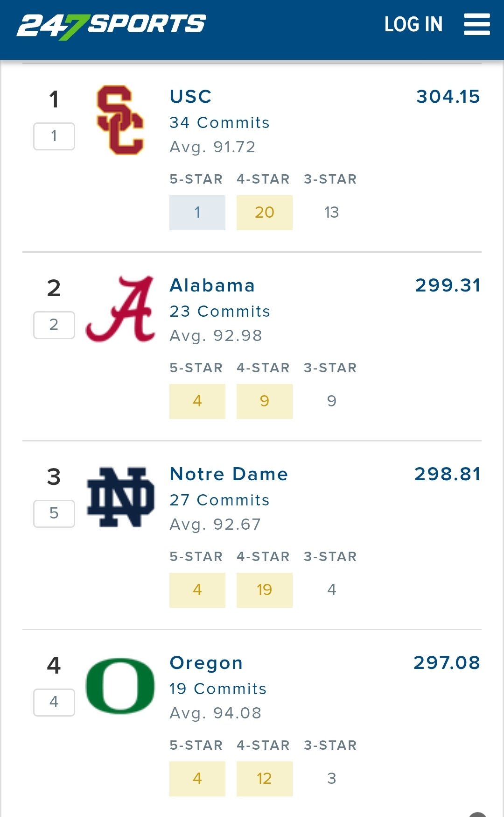Select USC's 4-star count of 20
This screenshot has width=504, height=817.
[x=264, y=213]
